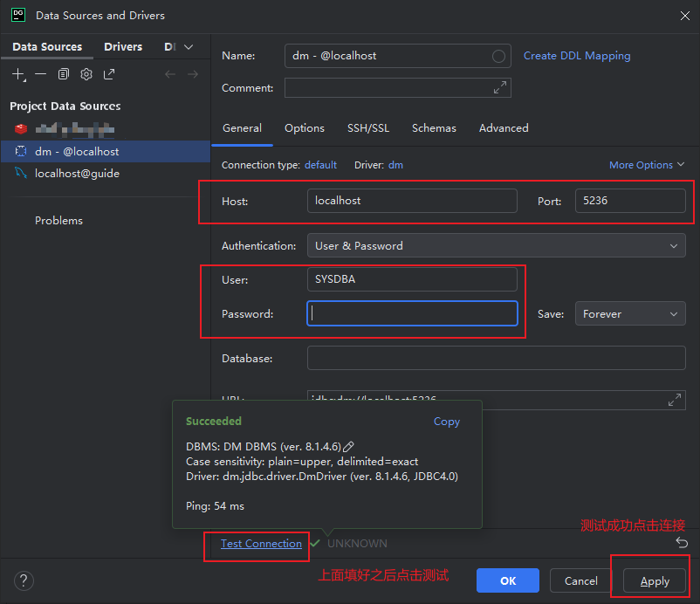Screen dimensions: 700x604
Task: Expand the Comment field with arrows icon
Action: point(499,87)
